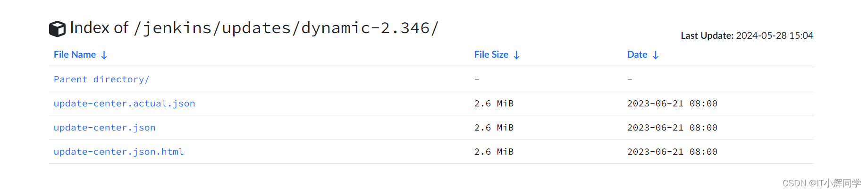868x192 pixels.
Task: Open update-center.json.html file link
Action: coord(118,151)
